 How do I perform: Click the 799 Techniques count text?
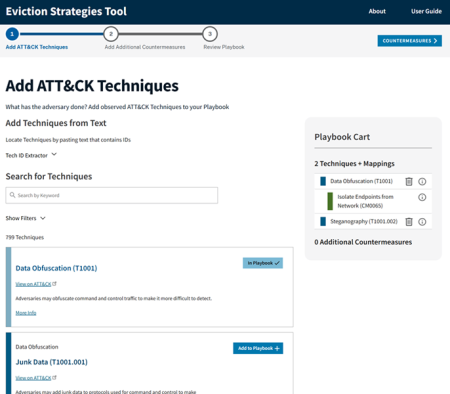pos(25,237)
